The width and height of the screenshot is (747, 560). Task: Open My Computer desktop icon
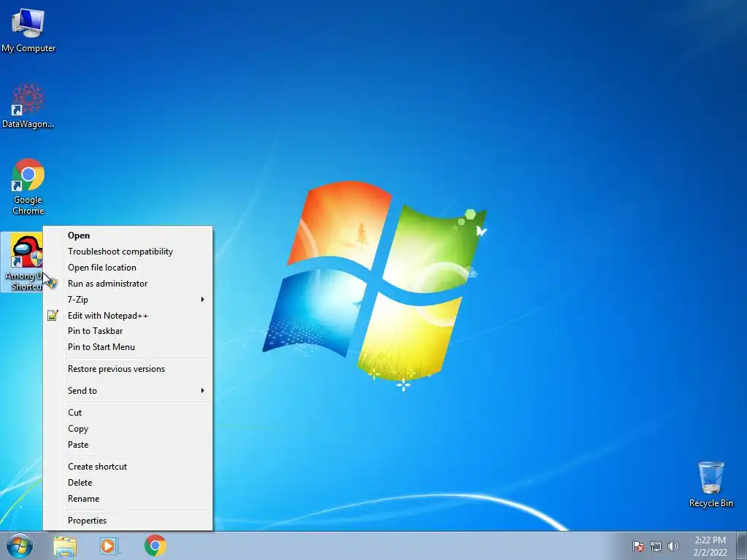click(28, 30)
